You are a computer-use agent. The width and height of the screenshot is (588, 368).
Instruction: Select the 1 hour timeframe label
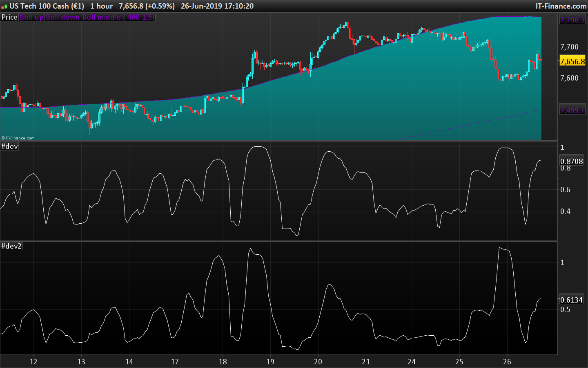point(101,6)
